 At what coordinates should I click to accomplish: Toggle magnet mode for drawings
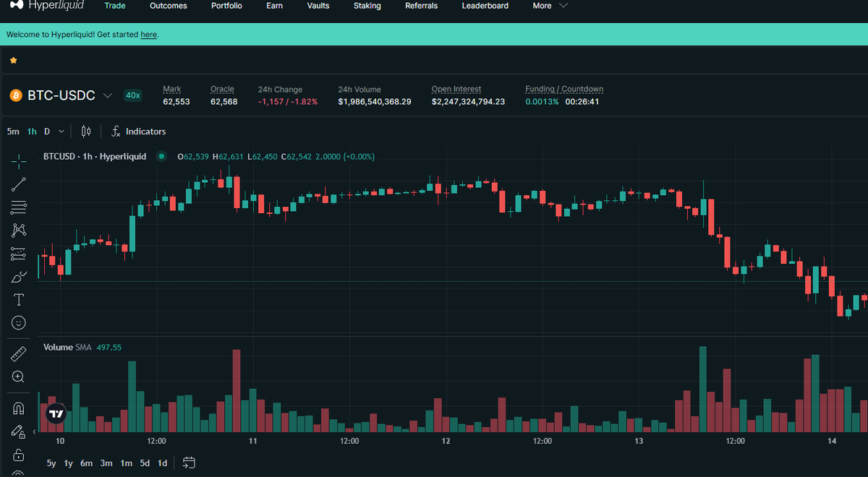click(19, 408)
